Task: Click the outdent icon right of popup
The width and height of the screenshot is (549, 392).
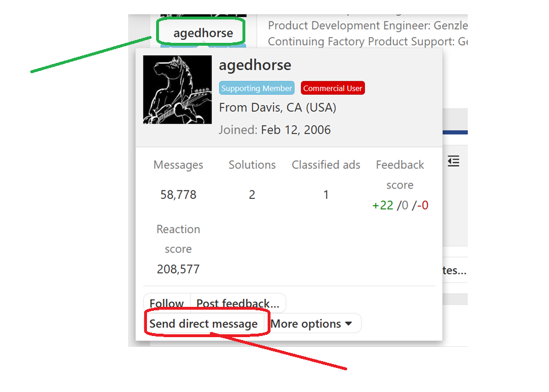Action: (x=453, y=161)
